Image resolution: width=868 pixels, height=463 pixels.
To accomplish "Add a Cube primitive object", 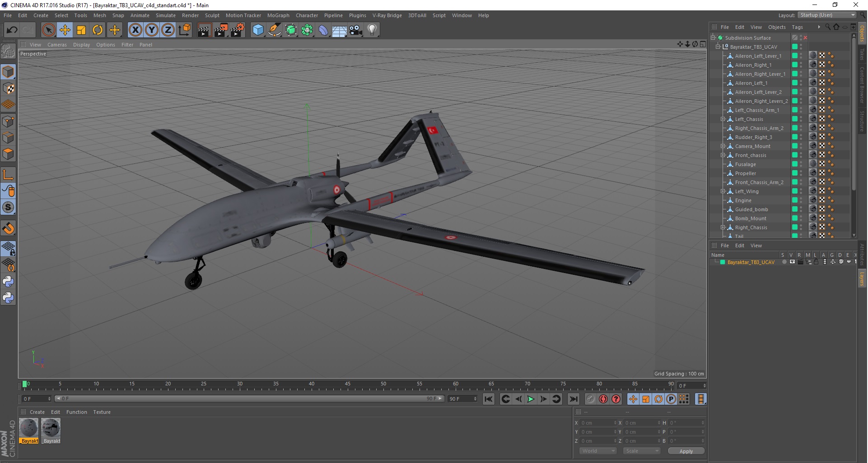I will tap(258, 30).
